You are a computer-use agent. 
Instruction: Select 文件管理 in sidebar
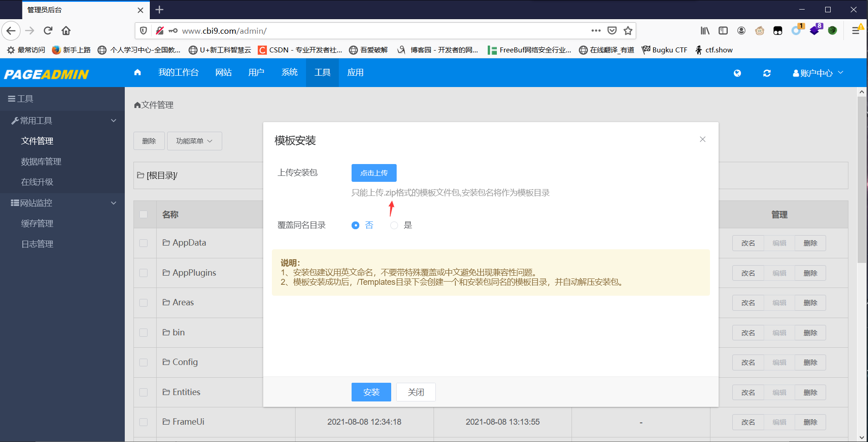pyautogui.click(x=37, y=141)
